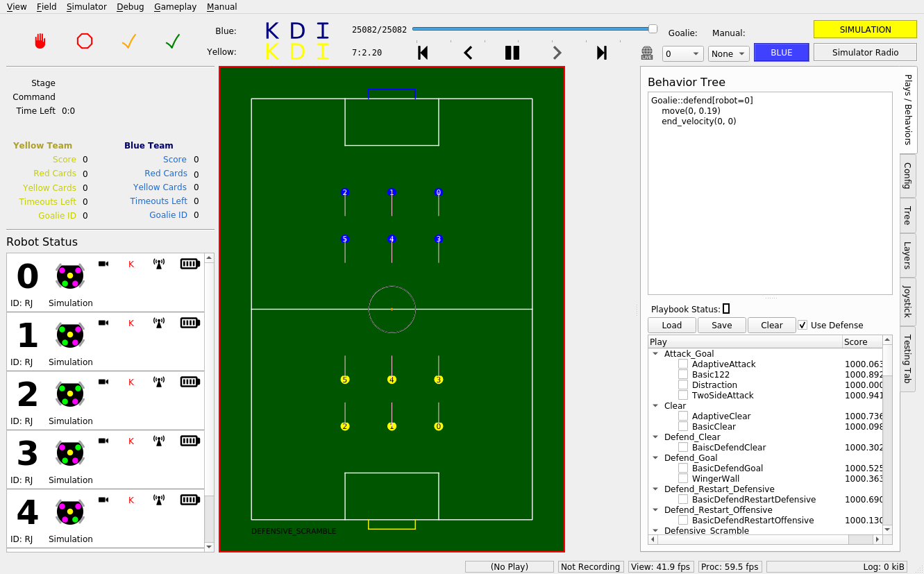Pause the log playback
Viewport: 924px width, 574px height.
click(x=512, y=53)
